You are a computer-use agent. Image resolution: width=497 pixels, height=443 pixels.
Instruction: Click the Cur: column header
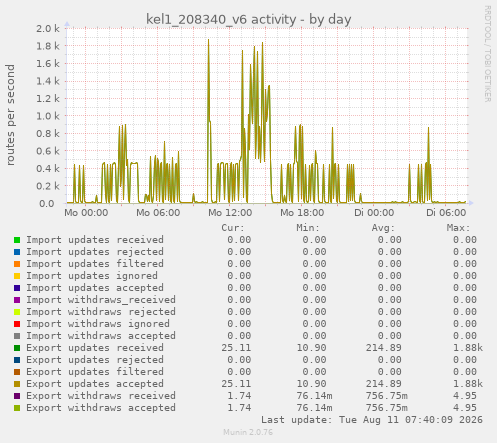(233, 228)
